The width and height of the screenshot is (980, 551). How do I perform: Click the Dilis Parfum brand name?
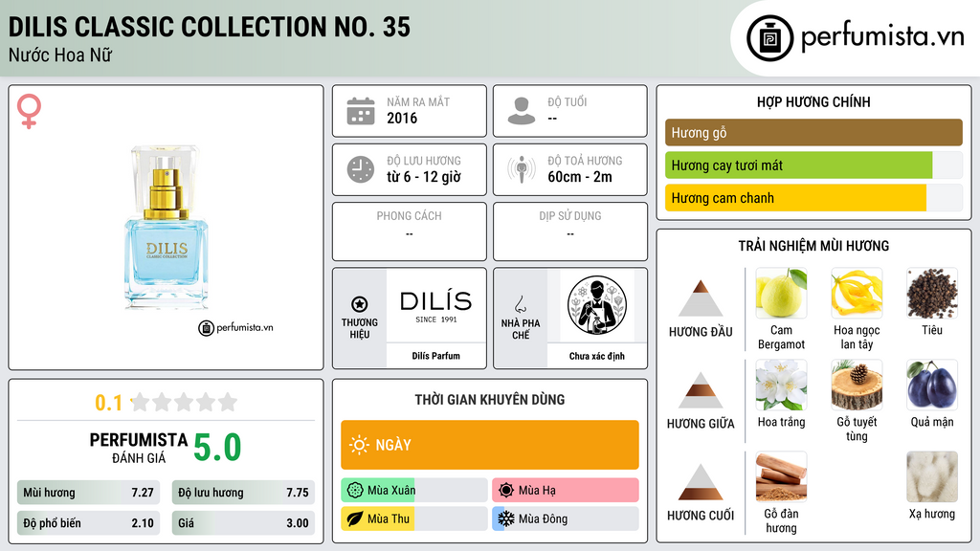(x=436, y=356)
